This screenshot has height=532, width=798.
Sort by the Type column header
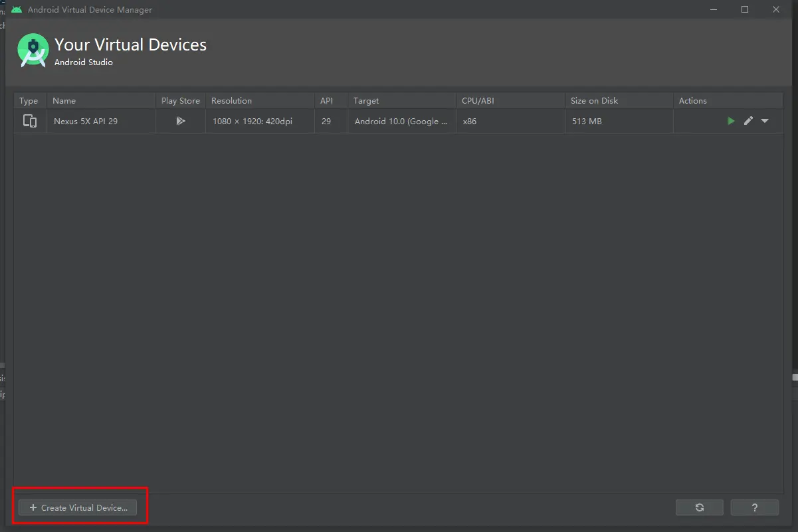[30, 101]
